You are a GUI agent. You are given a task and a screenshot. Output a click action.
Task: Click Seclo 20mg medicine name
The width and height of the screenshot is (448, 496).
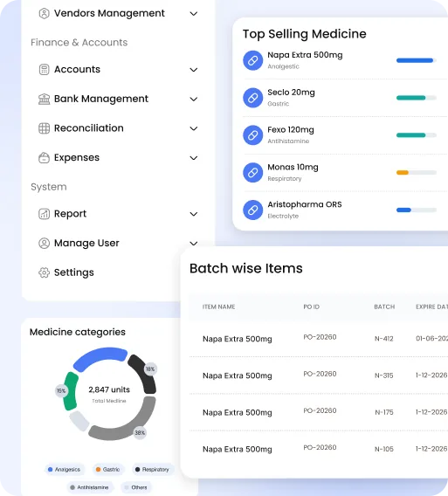(291, 93)
